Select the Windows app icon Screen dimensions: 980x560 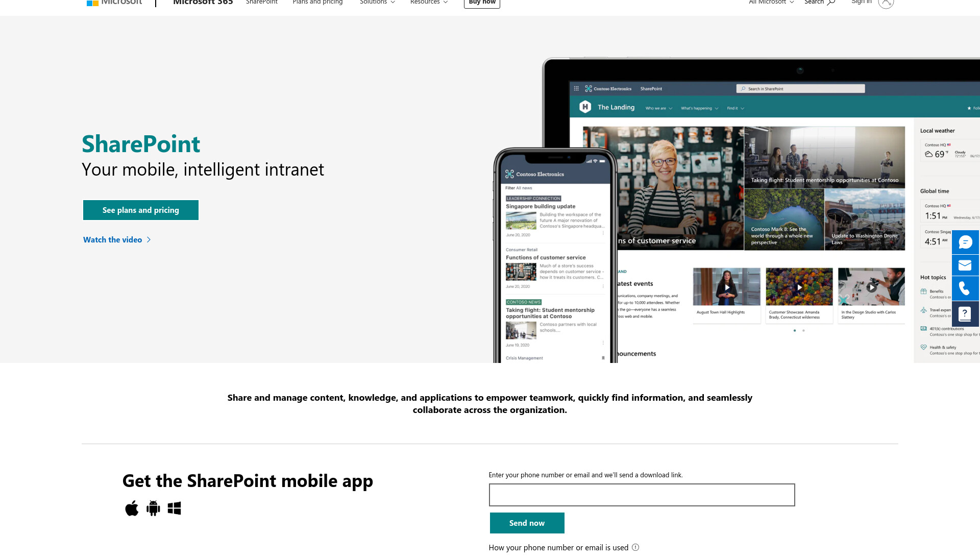[174, 508]
